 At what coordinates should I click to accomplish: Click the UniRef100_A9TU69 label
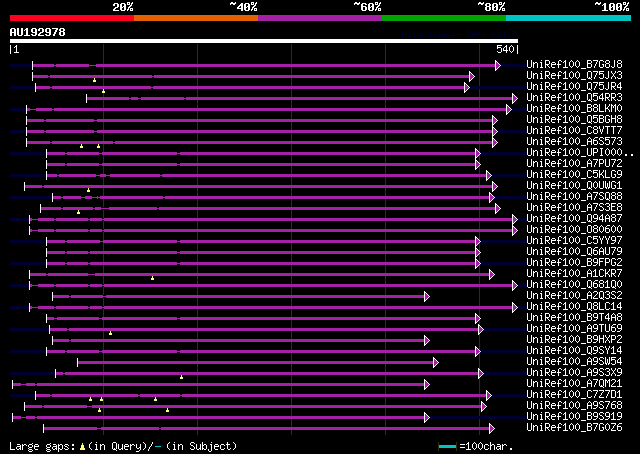tap(574, 328)
